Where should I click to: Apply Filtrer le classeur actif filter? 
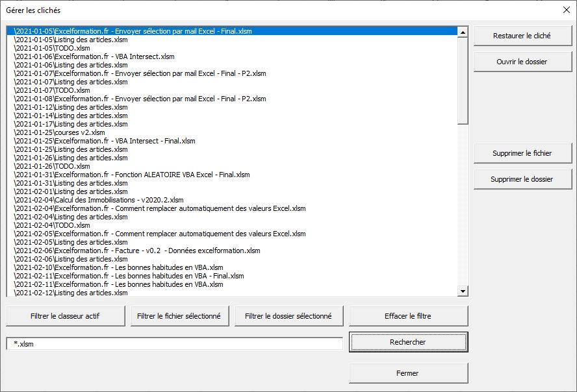coord(64,316)
